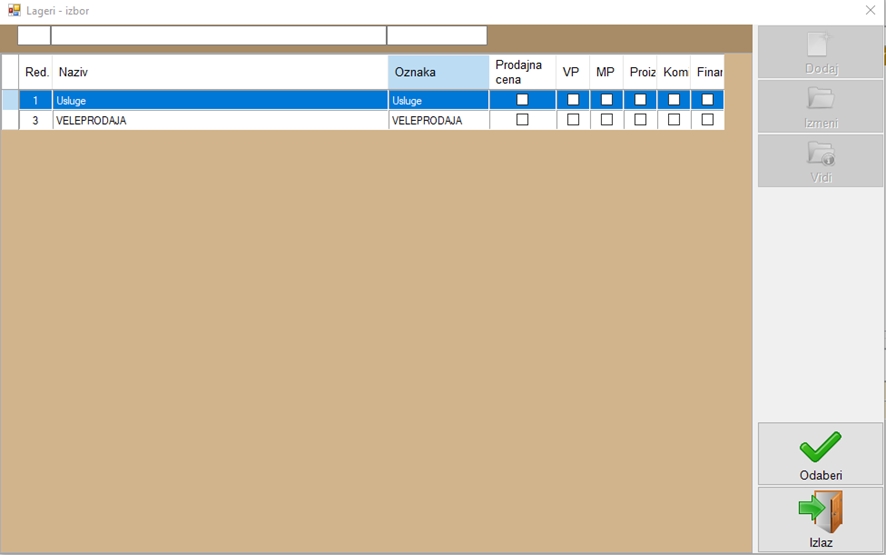886x555 pixels.
Task: Focus the Oznaka filter text box
Action: (x=436, y=36)
